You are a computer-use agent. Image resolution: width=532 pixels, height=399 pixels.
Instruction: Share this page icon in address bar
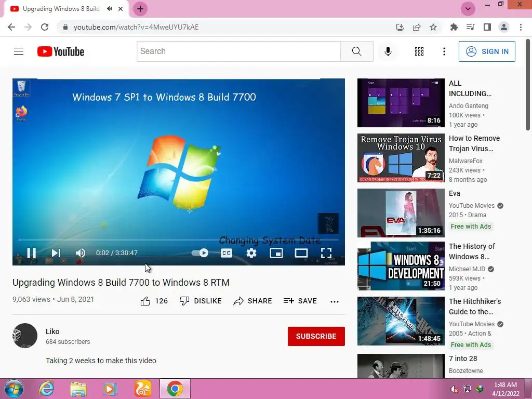click(x=417, y=27)
